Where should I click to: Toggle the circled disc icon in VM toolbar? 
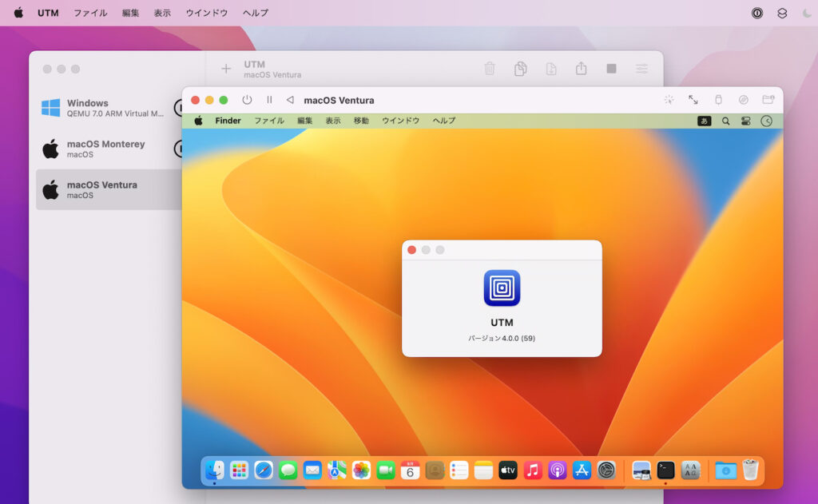[742, 100]
